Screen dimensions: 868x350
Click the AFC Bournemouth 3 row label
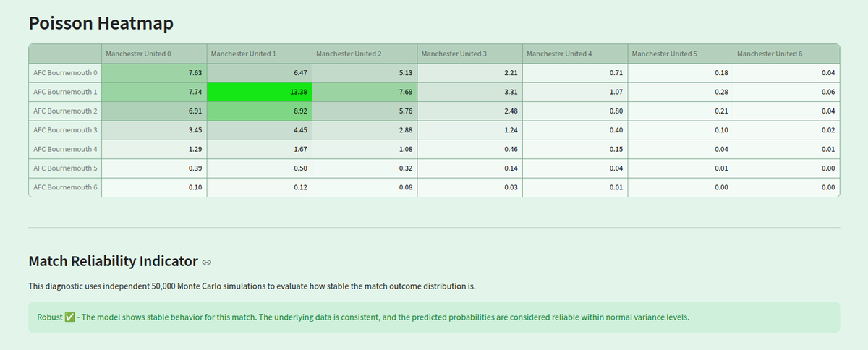click(x=65, y=130)
